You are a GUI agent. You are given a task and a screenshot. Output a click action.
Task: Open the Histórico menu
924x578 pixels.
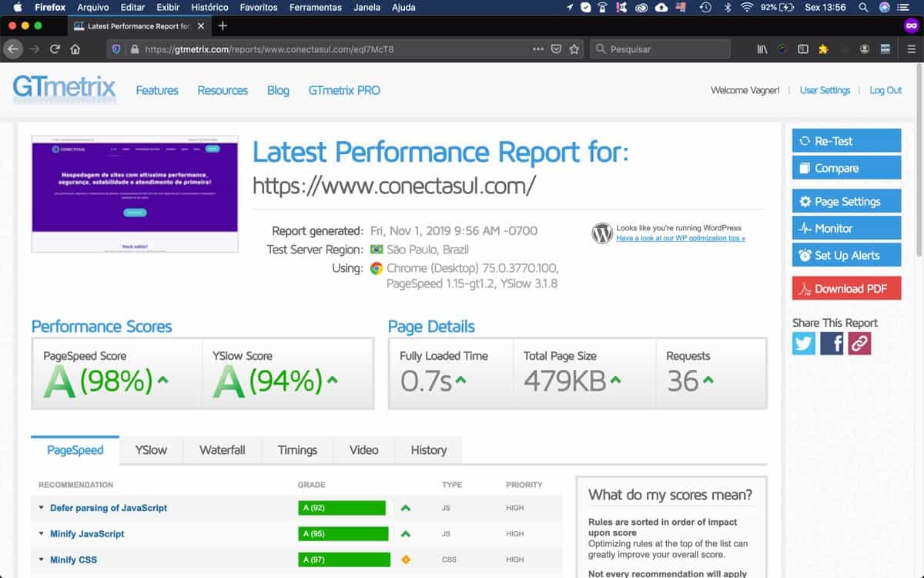209,7
